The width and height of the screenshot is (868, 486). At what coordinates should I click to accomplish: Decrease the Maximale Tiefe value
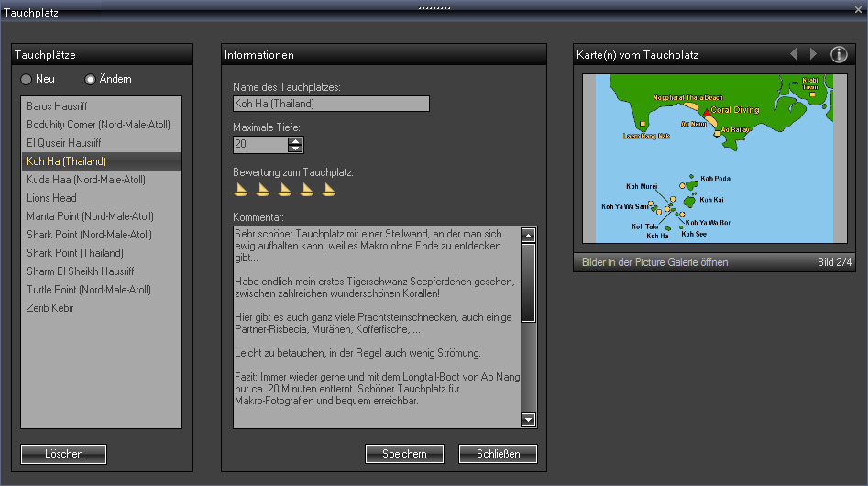point(295,149)
